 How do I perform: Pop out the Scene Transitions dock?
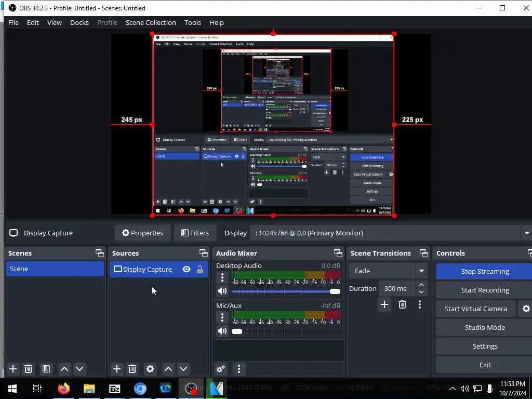(424, 253)
